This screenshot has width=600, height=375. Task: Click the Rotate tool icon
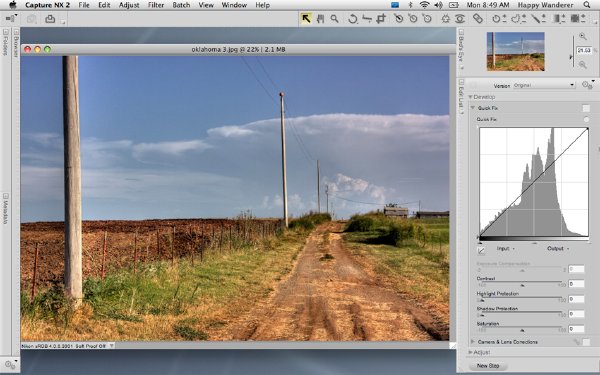tap(352, 18)
